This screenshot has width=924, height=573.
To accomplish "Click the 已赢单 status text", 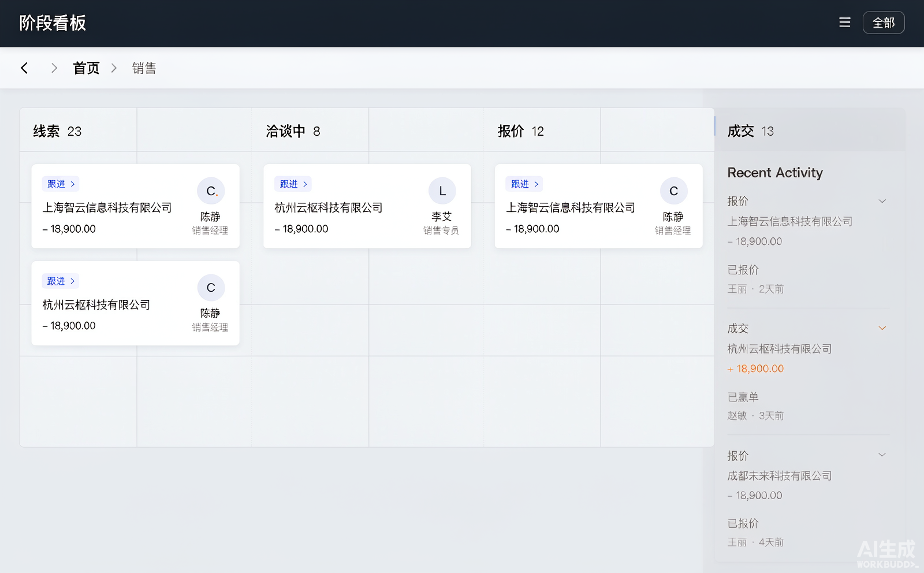I will pyautogui.click(x=743, y=397).
